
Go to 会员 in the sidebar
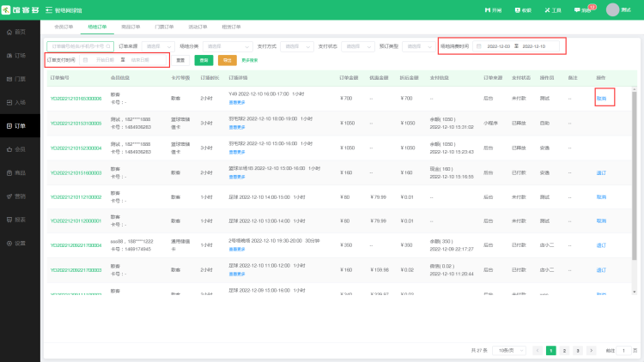[x=19, y=148]
